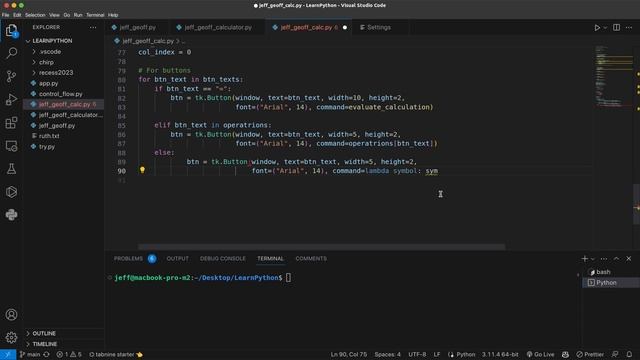Image resolution: width=640 pixels, height=360 pixels.
Task: Click the errors and warnings count in status bar
Action: tap(69, 354)
